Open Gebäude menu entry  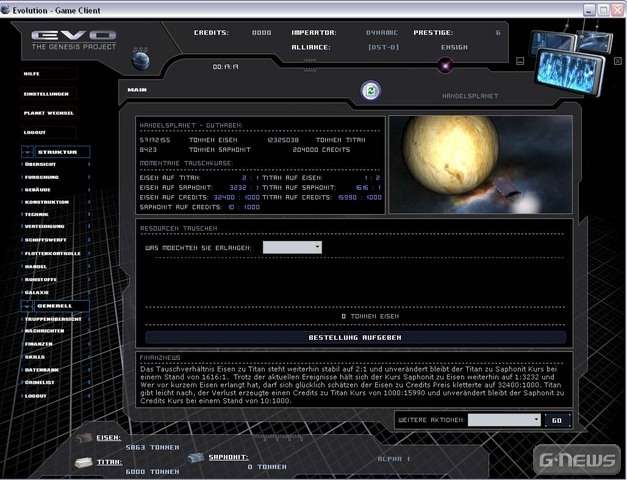(x=38, y=190)
